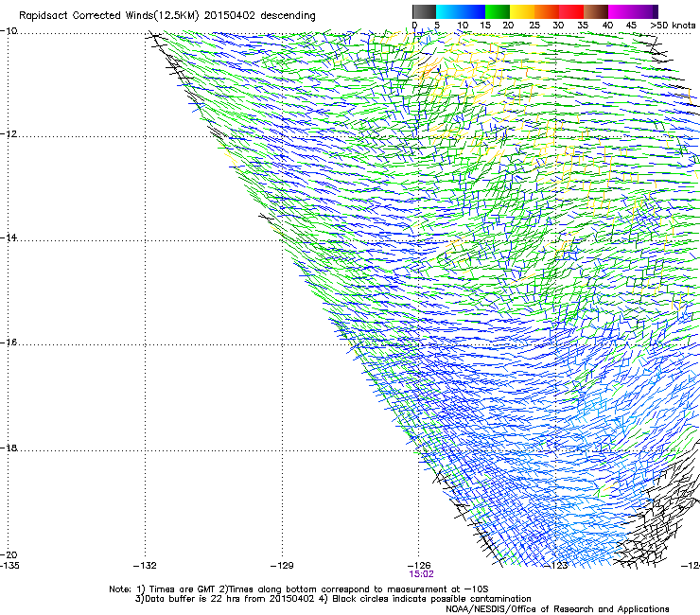700x615 pixels.
Task: Click the chart title 'Rapidscat Corrected Winds(12.5KM)'
Action: tap(109, 16)
